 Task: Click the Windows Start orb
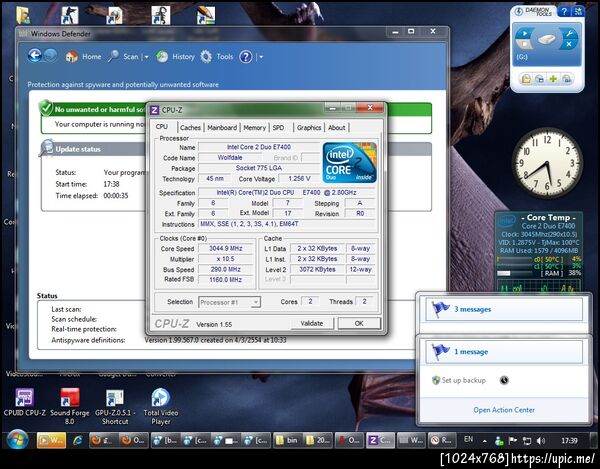coord(17,440)
